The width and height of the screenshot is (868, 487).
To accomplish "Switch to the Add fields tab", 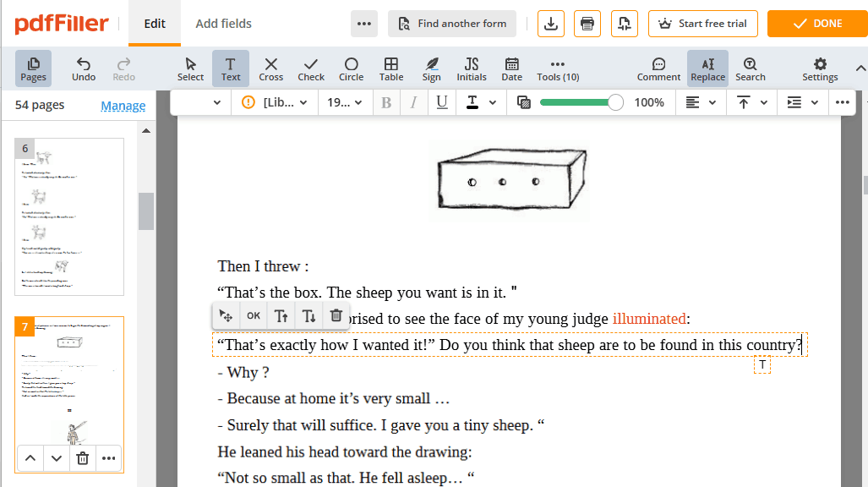I will (223, 24).
